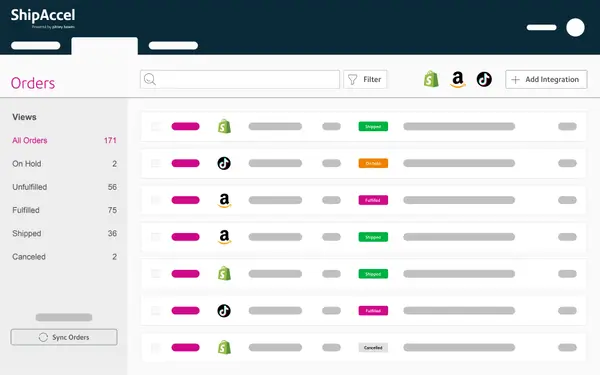Viewport: 600px width, 375px height.
Task: Click the plus icon in Add Integration
Action: click(515, 80)
